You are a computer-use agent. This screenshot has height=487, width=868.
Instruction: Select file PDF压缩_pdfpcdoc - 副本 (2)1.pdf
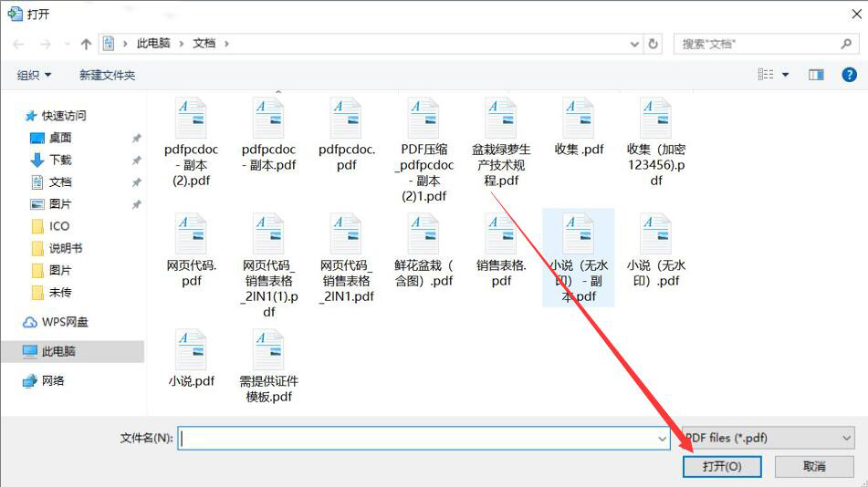click(424, 150)
